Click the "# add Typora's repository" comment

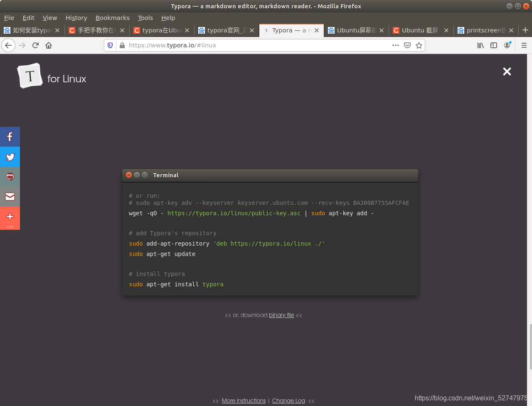tap(172, 233)
